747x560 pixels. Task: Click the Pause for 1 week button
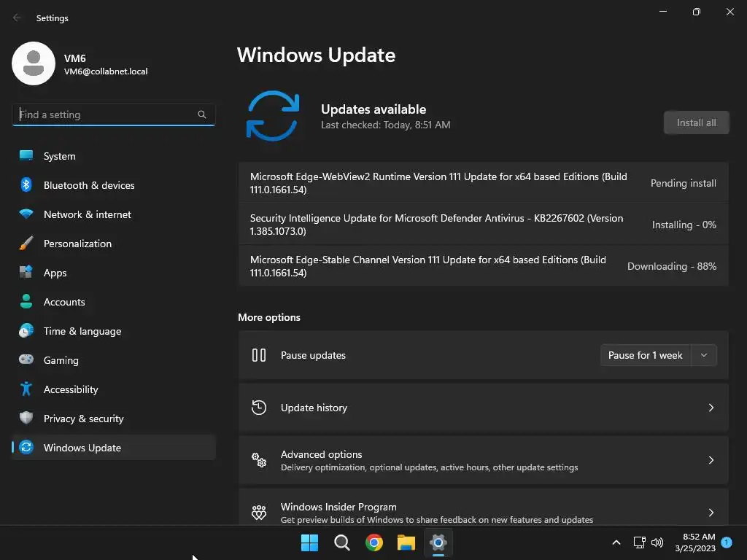click(646, 355)
